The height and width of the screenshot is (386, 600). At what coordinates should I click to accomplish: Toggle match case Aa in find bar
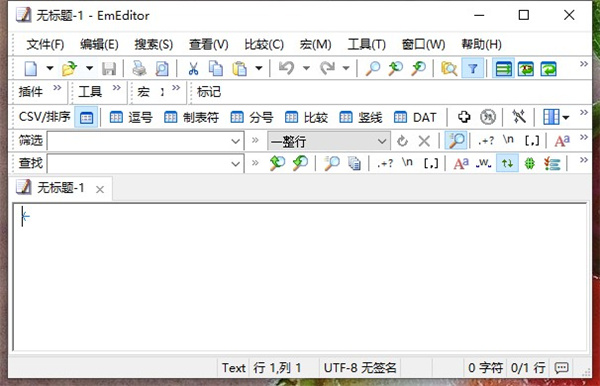461,164
